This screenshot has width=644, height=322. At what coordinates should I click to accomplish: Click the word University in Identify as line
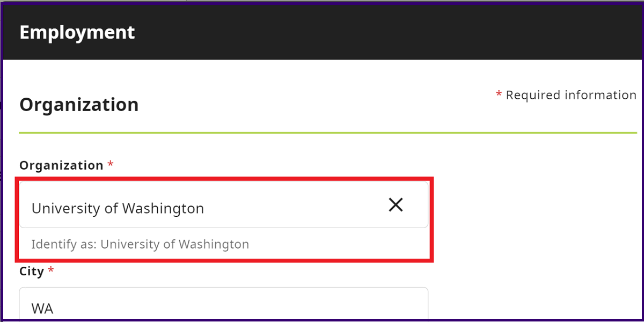[130, 245]
